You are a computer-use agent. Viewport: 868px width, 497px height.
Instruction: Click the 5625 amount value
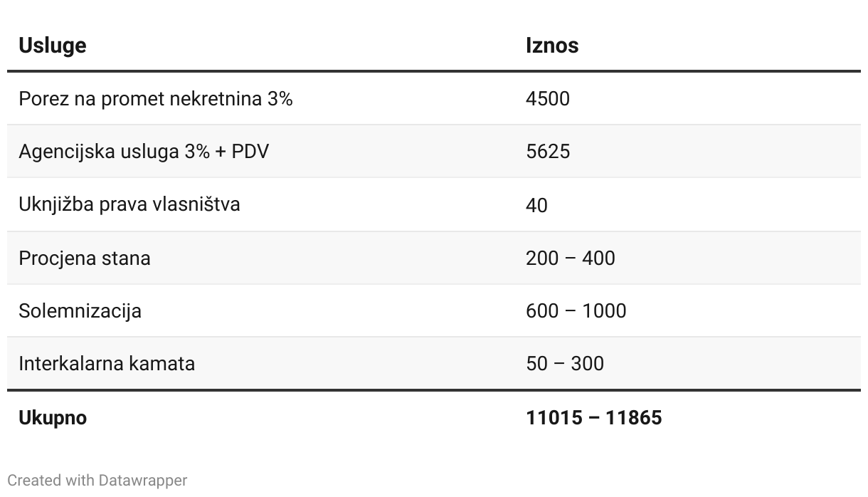point(548,152)
